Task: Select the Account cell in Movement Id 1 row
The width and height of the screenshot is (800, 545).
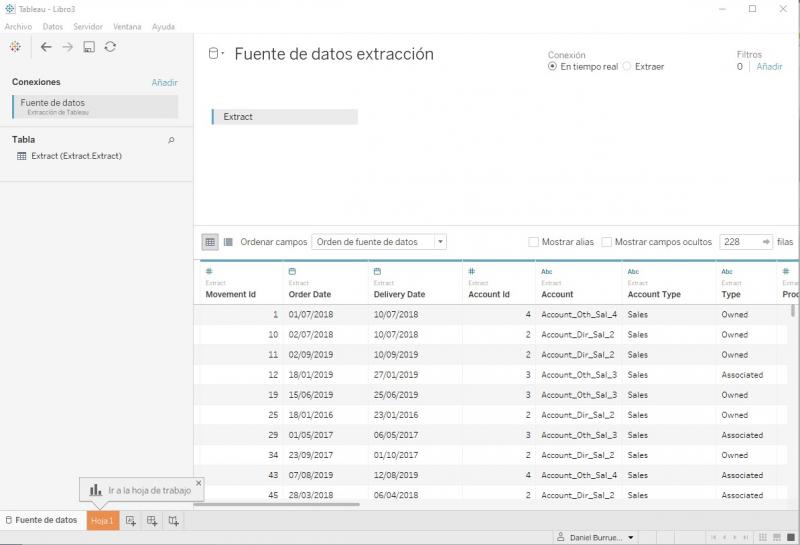Action: pyautogui.click(x=579, y=315)
